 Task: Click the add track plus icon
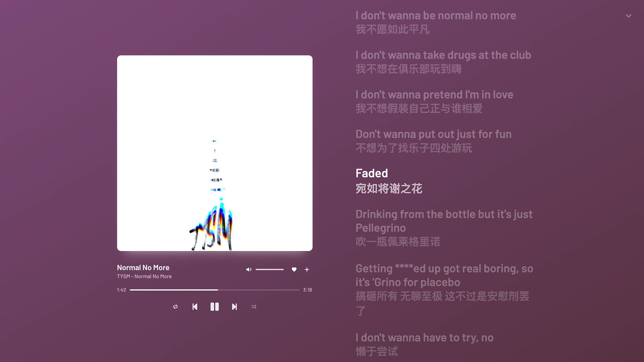click(x=307, y=269)
